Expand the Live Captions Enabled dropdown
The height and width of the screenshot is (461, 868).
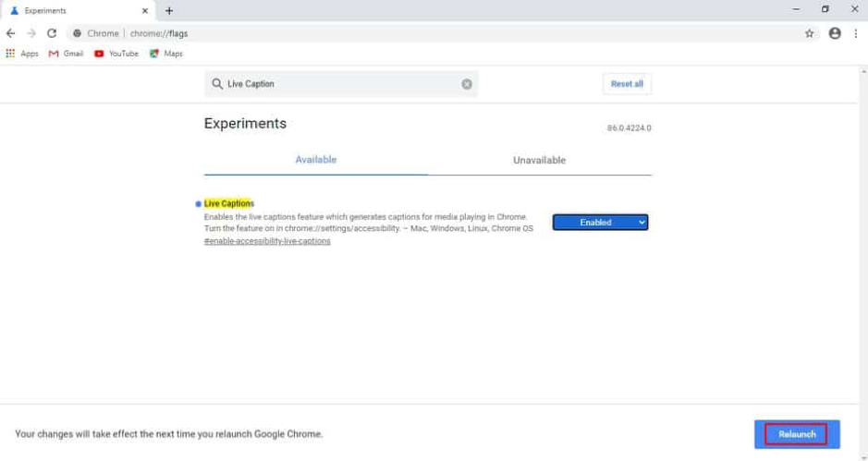coord(600,222)
